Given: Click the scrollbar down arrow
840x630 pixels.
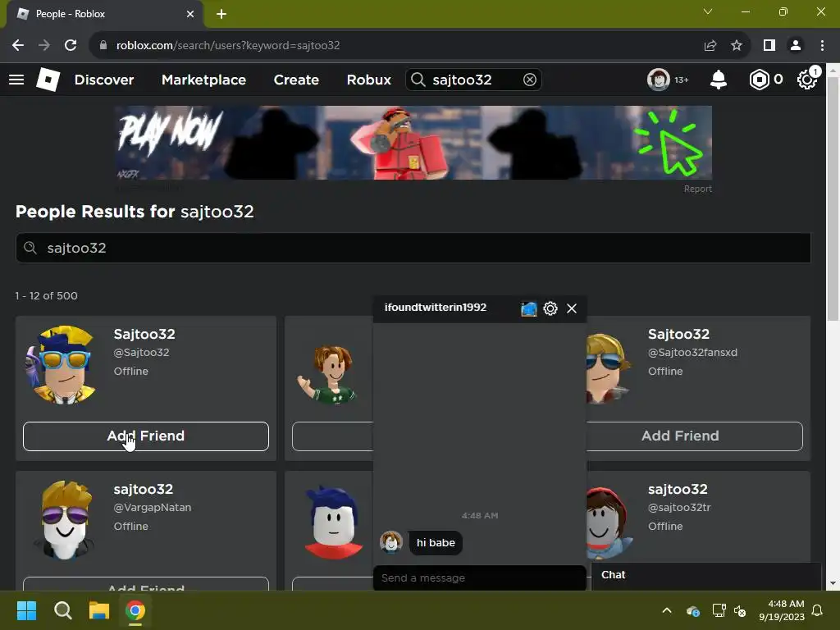Looking at the screenshot, I should (x=833, y=583).
